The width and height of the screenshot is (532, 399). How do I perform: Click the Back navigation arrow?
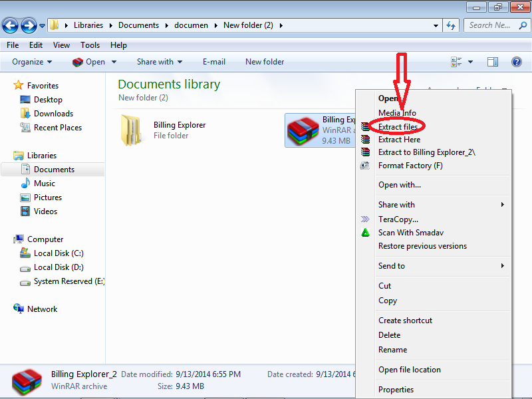pyautogui.click(x=10, y=25)
